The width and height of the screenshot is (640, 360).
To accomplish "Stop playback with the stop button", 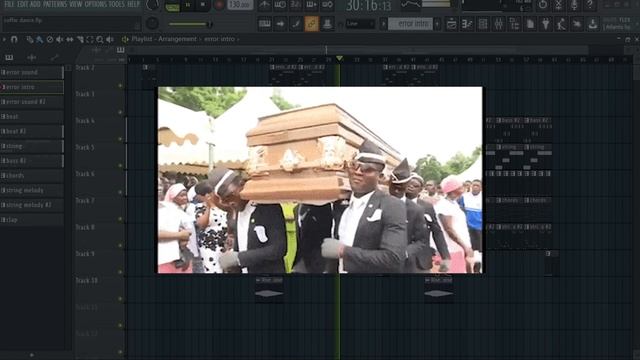I will [203, 5].
